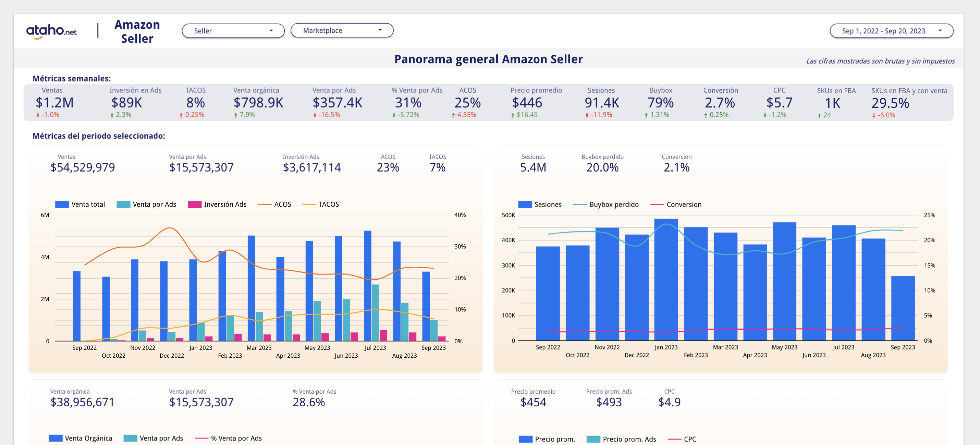
Task: Click the Venta Orgánica legend entry
Action: point(80,438)
